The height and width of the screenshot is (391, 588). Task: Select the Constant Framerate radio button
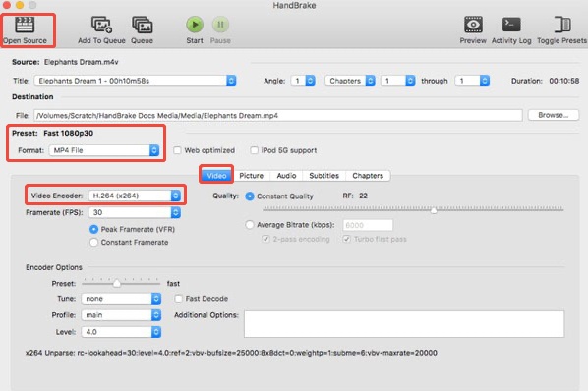(x=93, y=243)
